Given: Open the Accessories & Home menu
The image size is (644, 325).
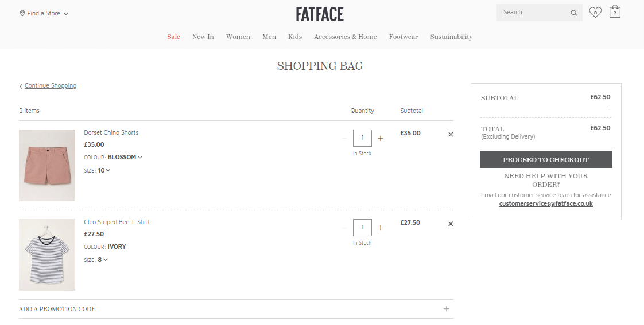Looking at the screenshot, I should tap(346, 37).
